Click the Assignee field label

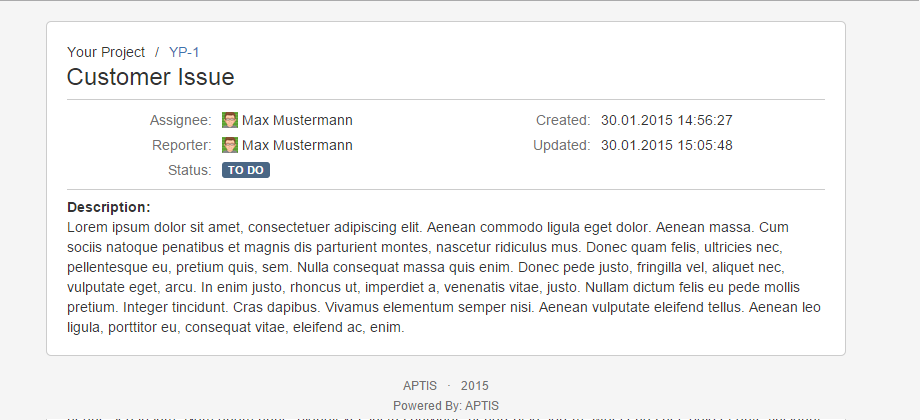pyautogui.click(x=180, y=120)
